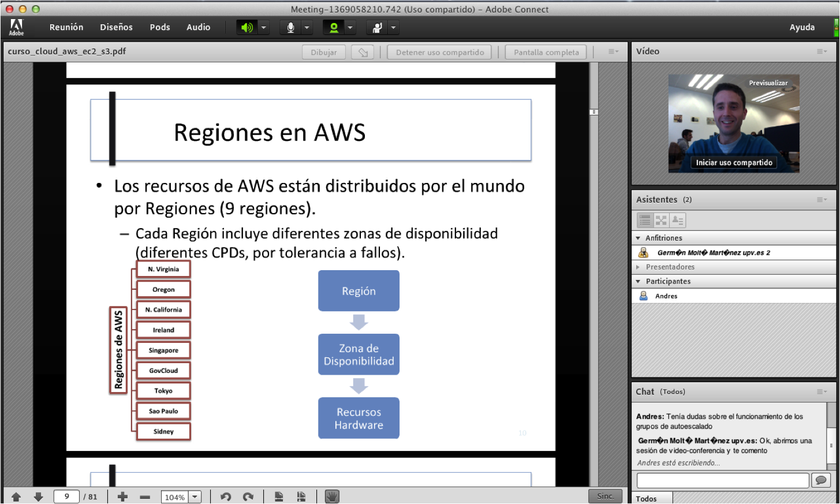This screenshot has height=504, width=840.
Task: Click the Dibujar button
Action: 324,52
